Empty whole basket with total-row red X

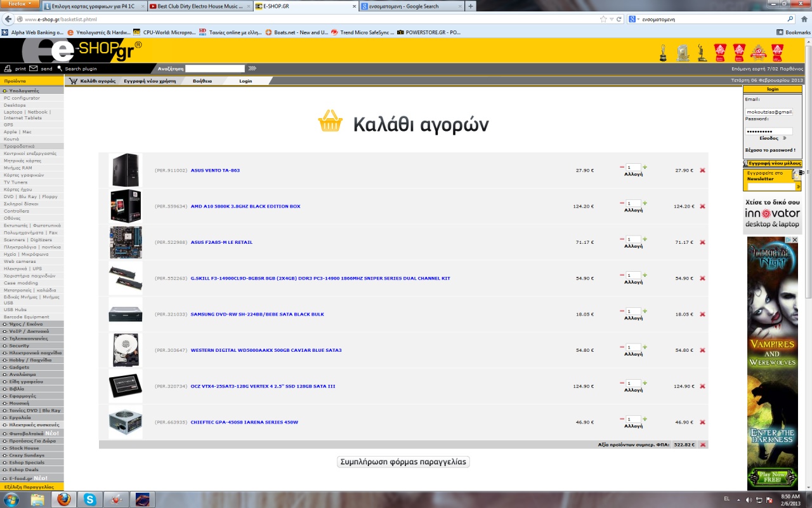702,444
